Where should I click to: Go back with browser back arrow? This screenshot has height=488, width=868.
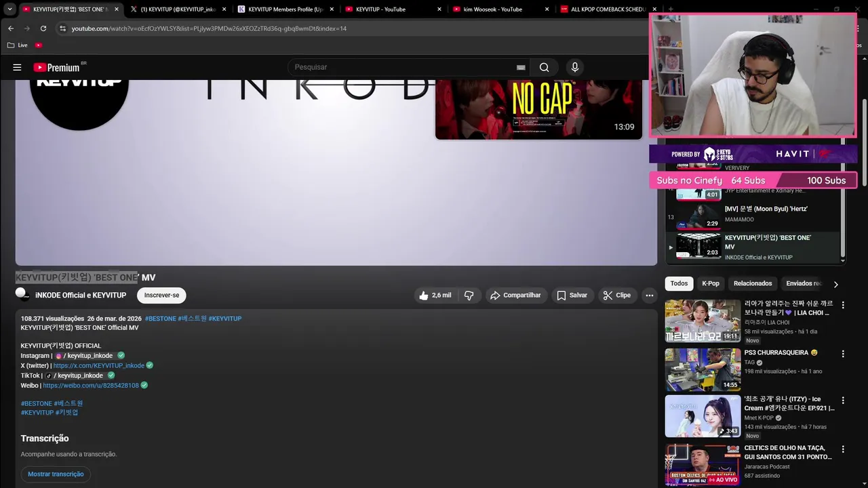[x=11, y=28]
